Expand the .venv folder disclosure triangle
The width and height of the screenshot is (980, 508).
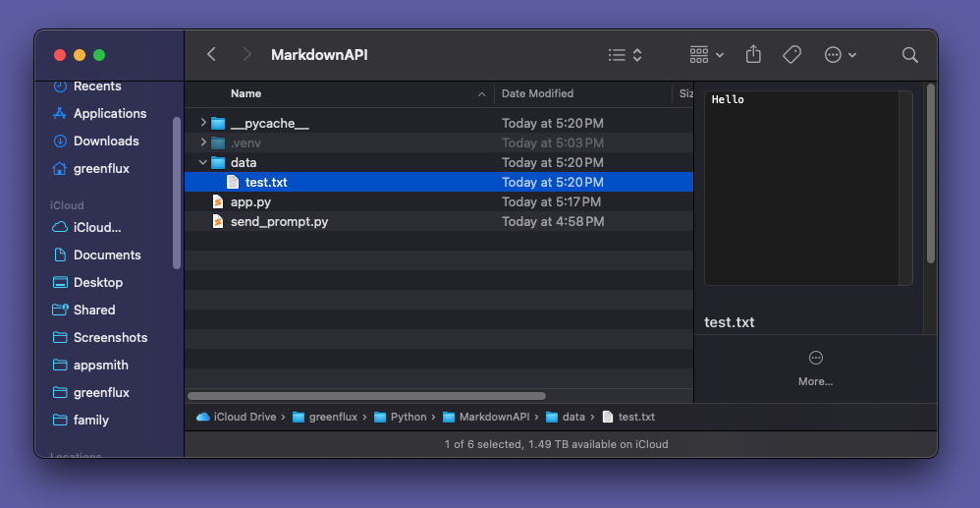(203, 142)
